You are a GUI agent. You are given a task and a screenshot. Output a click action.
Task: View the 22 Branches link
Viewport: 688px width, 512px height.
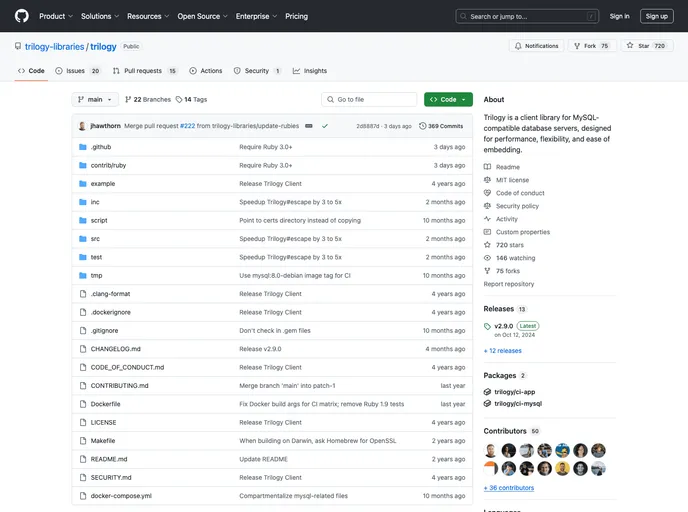(148, 100)
